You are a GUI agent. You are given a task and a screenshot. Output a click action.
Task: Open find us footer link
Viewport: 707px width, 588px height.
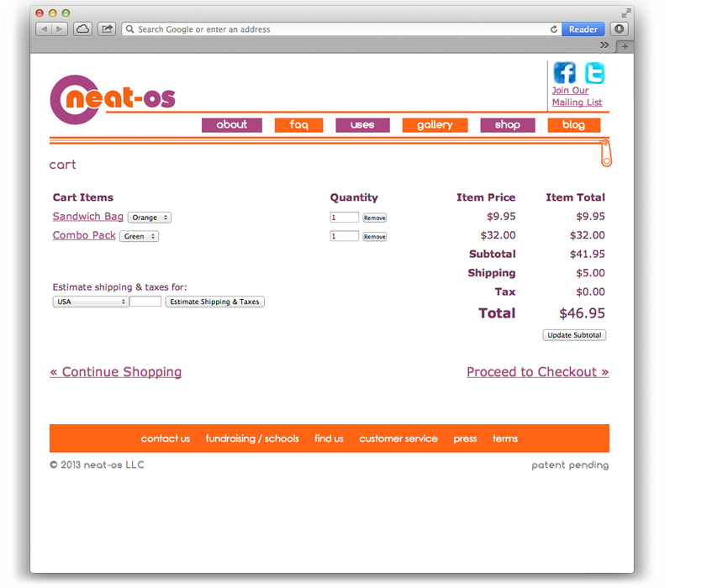pyautogui.click(x=330, y=438)
